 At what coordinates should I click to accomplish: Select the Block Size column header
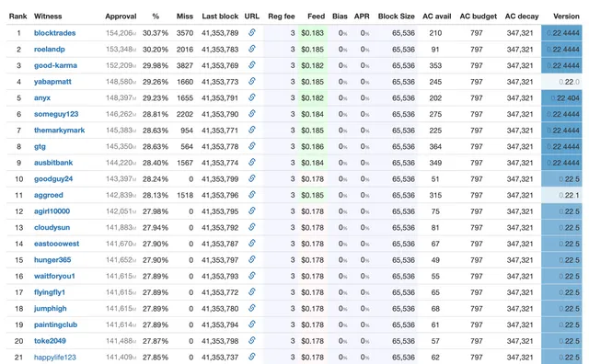[x=397, y=17]
